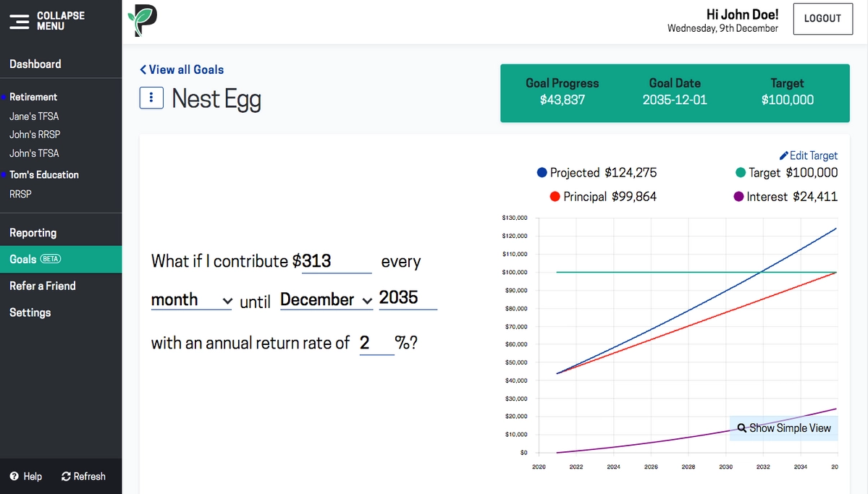The width and height of the screenshot is (868, 494).
Task: Click the annual return rate field
Action: [377, 343]
